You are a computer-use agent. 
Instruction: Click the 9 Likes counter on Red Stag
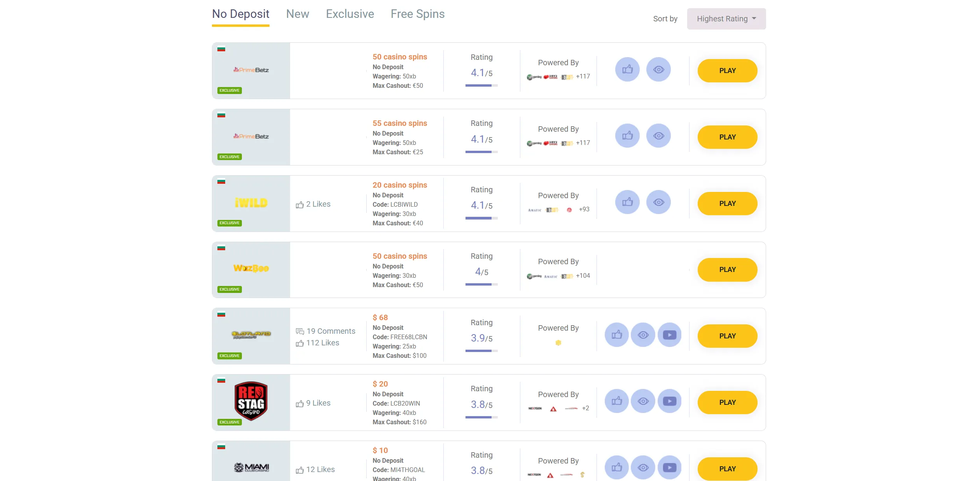[313, 403]
